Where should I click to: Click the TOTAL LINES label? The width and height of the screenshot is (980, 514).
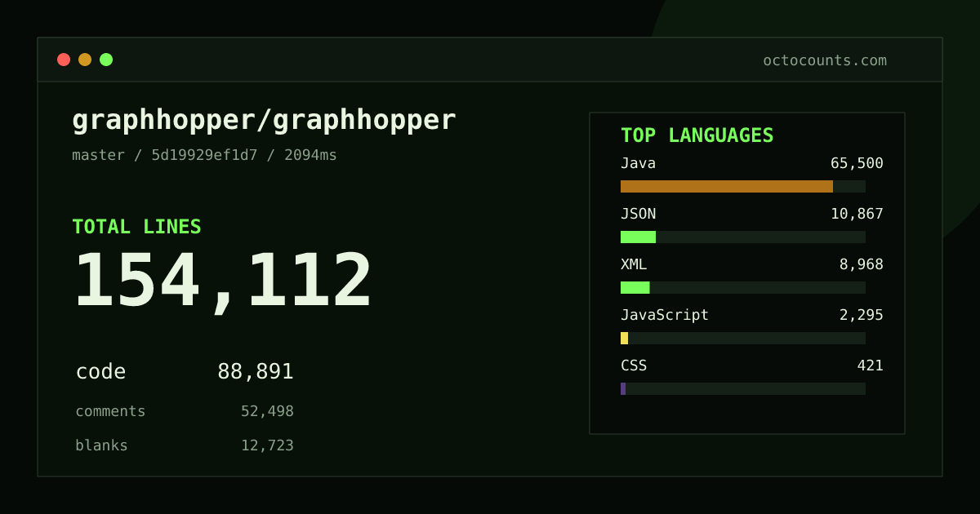click(x=136, y=227)
